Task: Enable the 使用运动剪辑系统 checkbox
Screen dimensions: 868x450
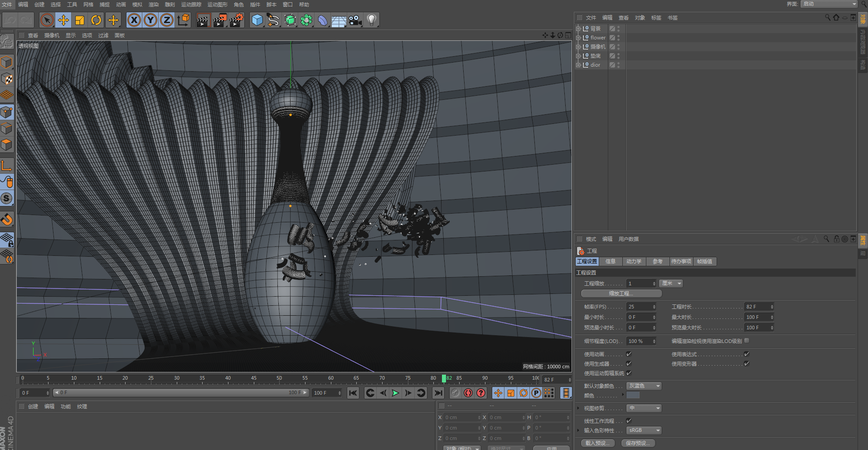Action: point(629,373)
